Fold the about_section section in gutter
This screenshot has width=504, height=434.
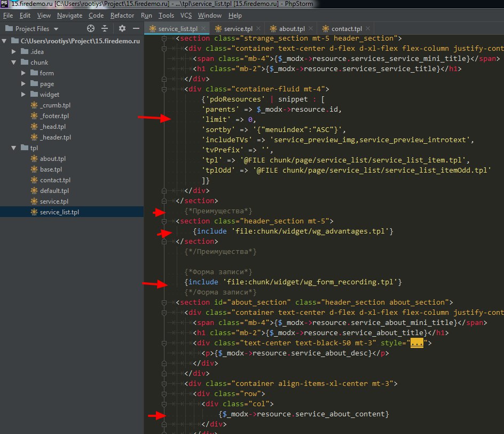pos(164,303)
